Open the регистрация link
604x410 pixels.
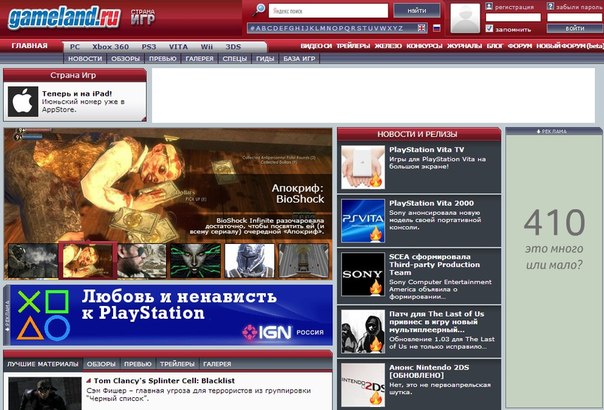pos(514,7)
